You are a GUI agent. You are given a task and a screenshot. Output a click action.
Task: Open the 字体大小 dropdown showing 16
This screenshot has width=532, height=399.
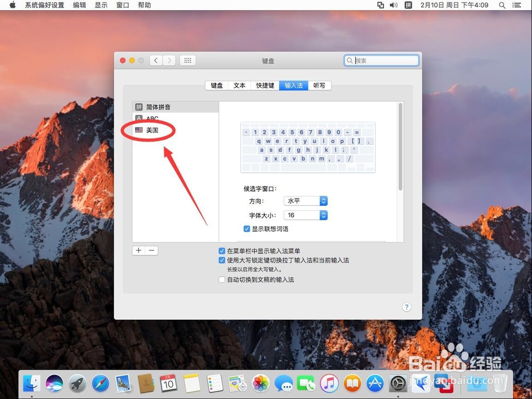(x=305, y=215)
